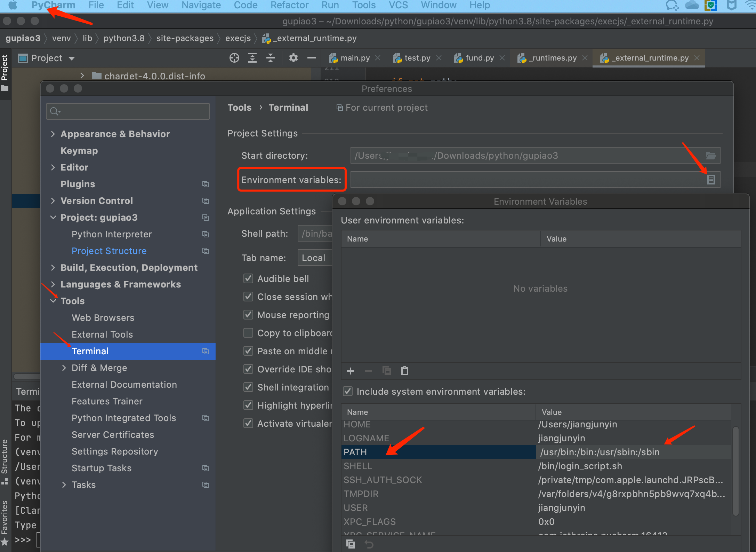756x552 pixels.
Task: Hide the Project tool window with minus icon
Action: [x=312, y=58]
